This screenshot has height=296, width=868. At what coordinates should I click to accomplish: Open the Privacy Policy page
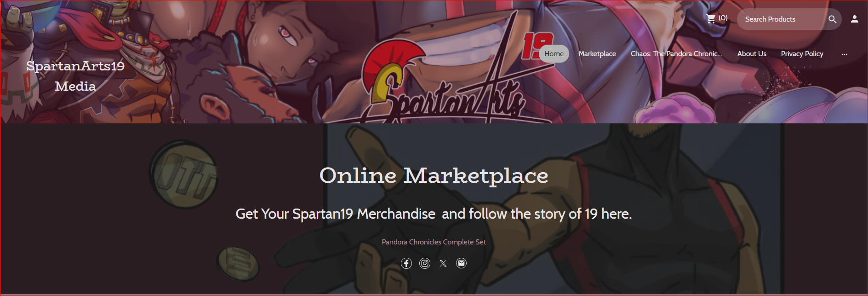pyautogui.click(x=802, y=54)
